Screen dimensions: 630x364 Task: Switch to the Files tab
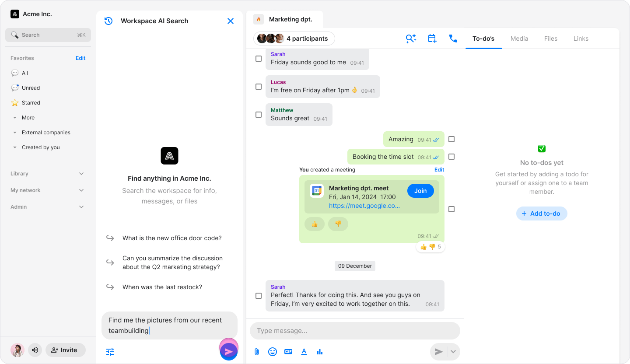point(551,38)
